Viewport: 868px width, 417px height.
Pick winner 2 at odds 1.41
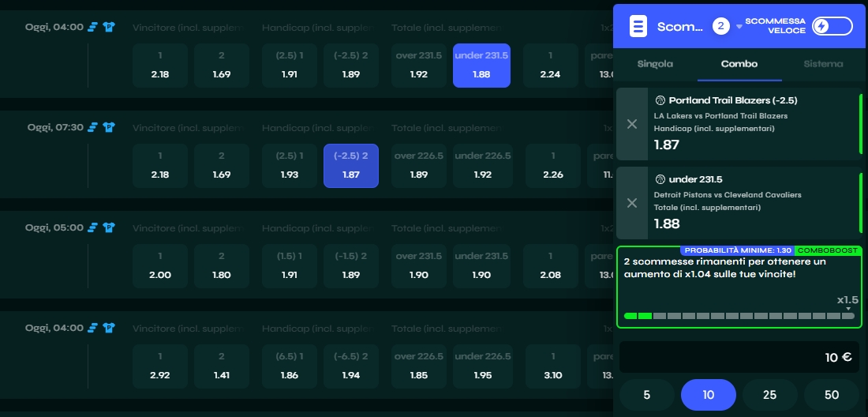coord(222,366)
